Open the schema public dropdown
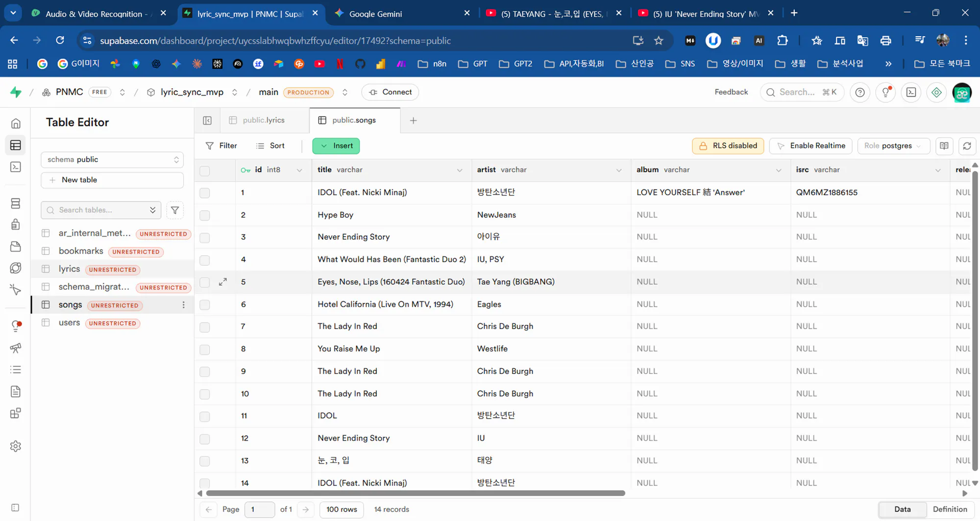The width and height of the screenshot is (980, 521). point(112,159)
